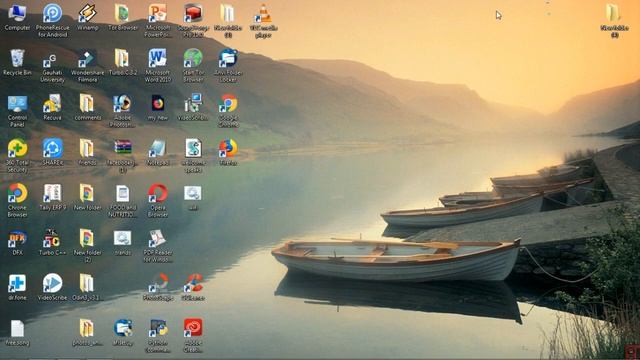Screen dimensions: 640x360
Task: Open FOOD and NUTRITION document
Action: click(x=122, y=200)
